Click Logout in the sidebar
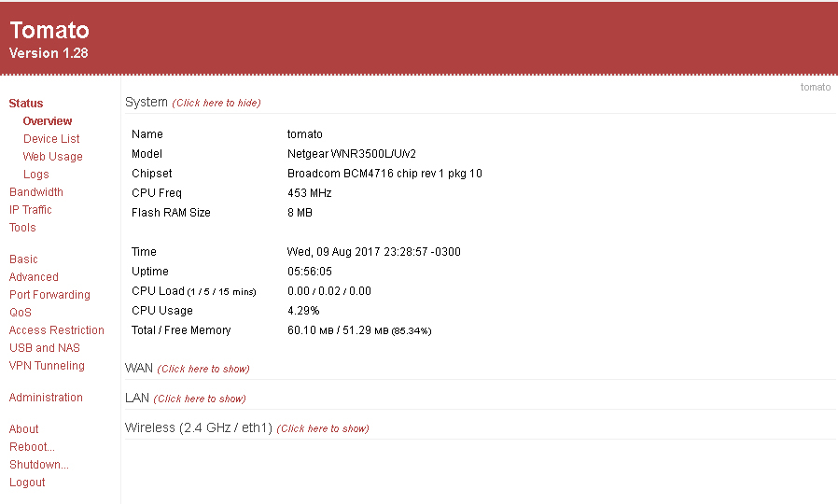Image resolution: width=838 pixels, height=504 pixels. coord(27,483)
